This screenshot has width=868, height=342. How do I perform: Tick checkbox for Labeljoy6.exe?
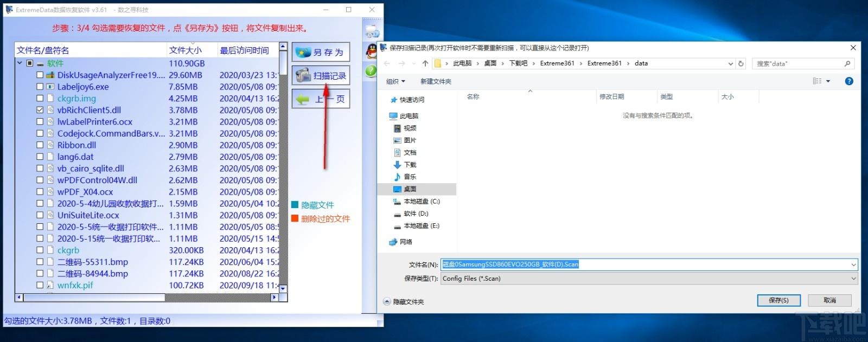(40, 87)
